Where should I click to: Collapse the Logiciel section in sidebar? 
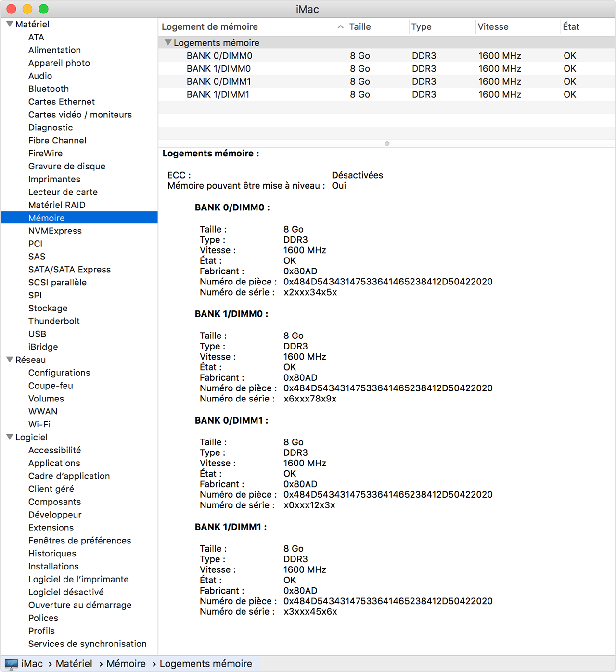click(9, 437)
